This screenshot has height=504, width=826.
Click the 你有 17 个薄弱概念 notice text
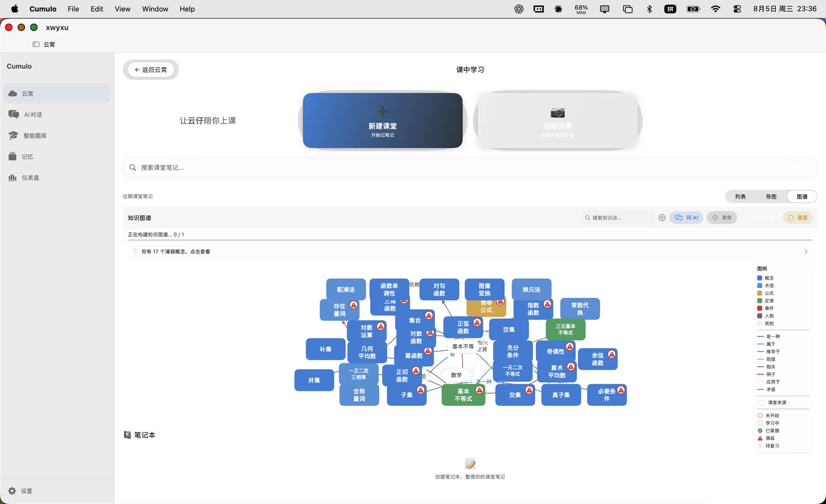pos(176,252)
